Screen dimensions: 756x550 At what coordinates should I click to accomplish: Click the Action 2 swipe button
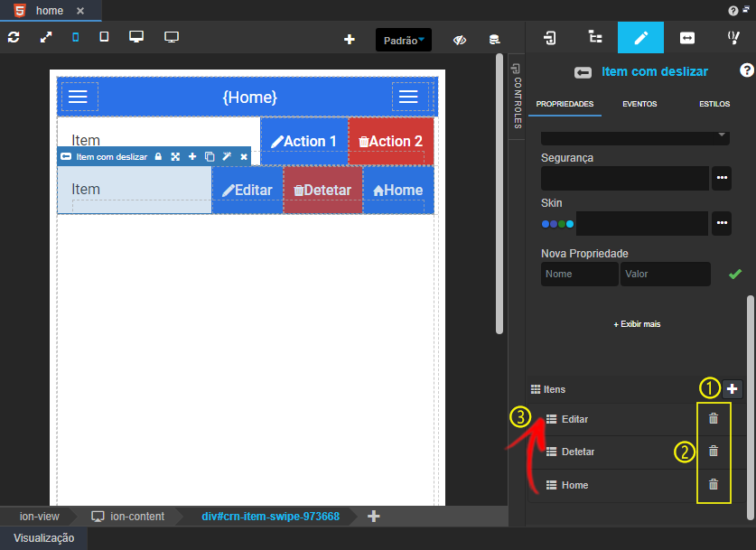click(391, 141)
